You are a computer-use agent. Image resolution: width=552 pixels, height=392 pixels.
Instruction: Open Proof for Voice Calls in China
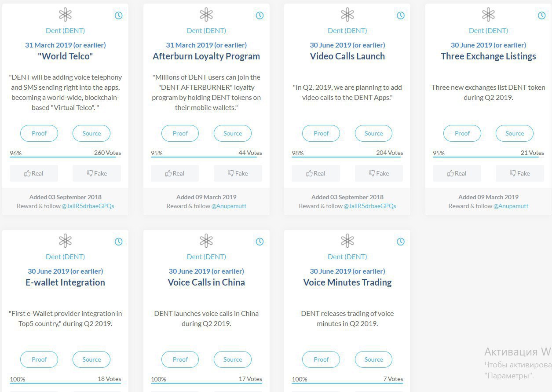[180, 359]
